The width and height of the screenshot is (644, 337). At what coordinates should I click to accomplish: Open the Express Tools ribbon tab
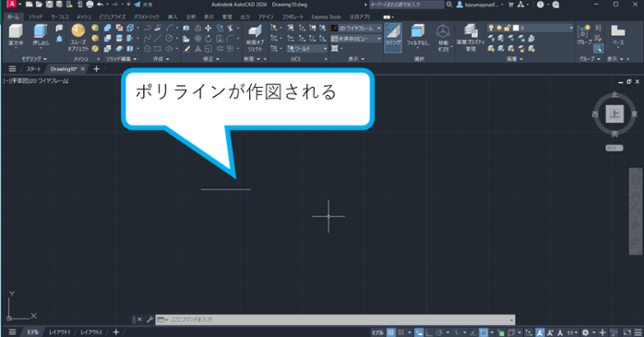326,17
